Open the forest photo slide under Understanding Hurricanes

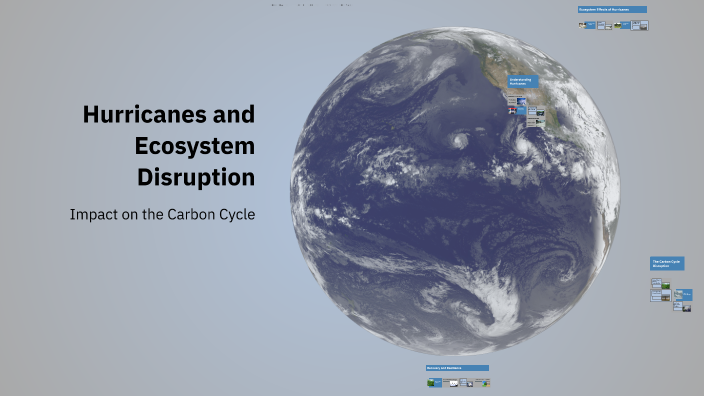tap(536, 111)
